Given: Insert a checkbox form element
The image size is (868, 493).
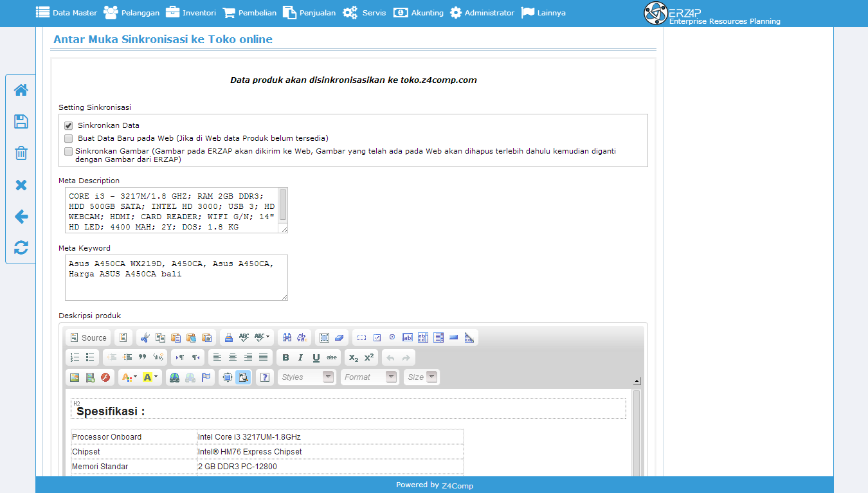Looking at the screenshot, I should pyautogui.click(x=377, y=338).
